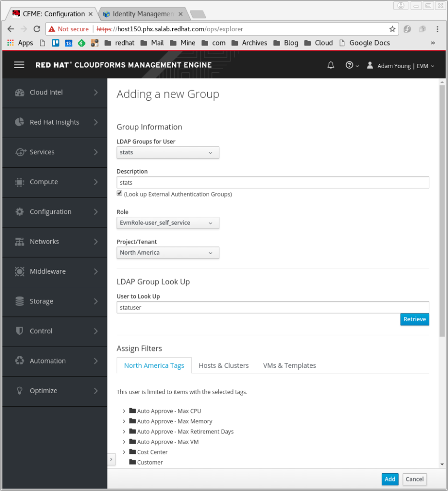
Task: Expand Auto Approve - Max CPU folder
Action: [x=124, y=411]
